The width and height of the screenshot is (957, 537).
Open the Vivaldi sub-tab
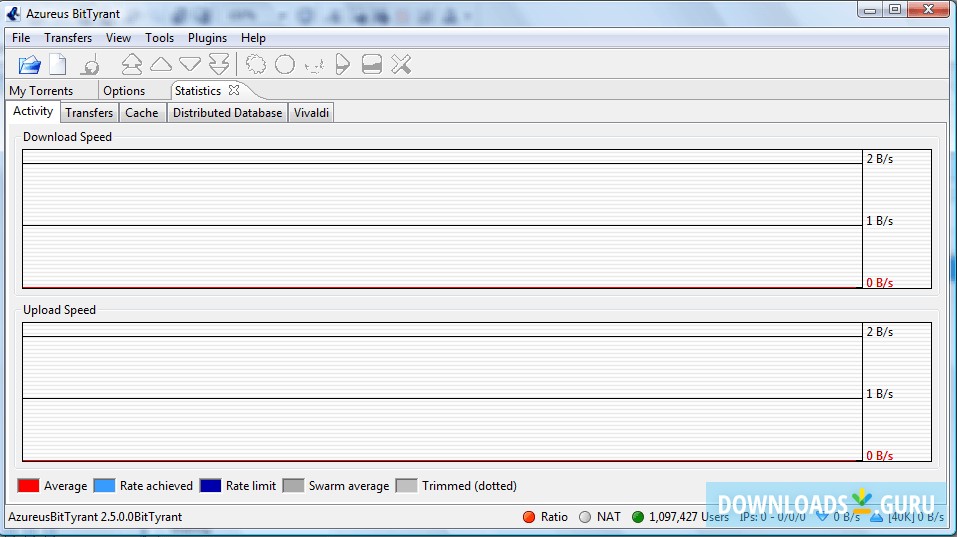coord(311,113)
